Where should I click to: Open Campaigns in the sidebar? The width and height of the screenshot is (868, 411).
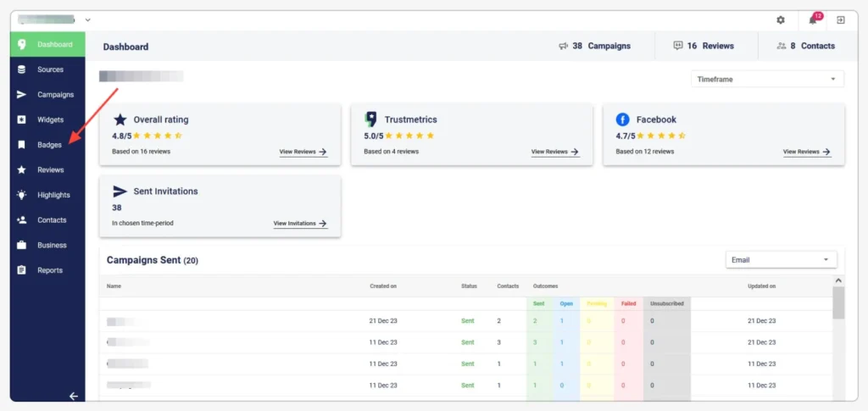click(47, 95)
